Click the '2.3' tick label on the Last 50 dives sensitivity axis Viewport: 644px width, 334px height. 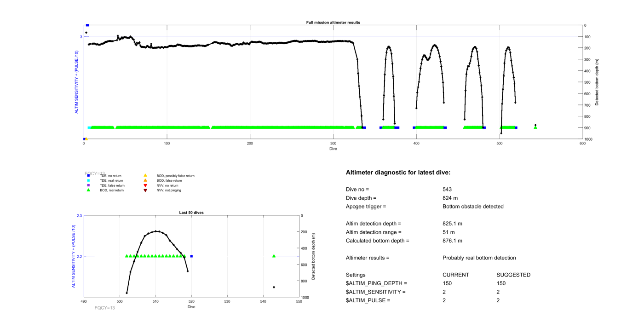click(x=80, y=216)
